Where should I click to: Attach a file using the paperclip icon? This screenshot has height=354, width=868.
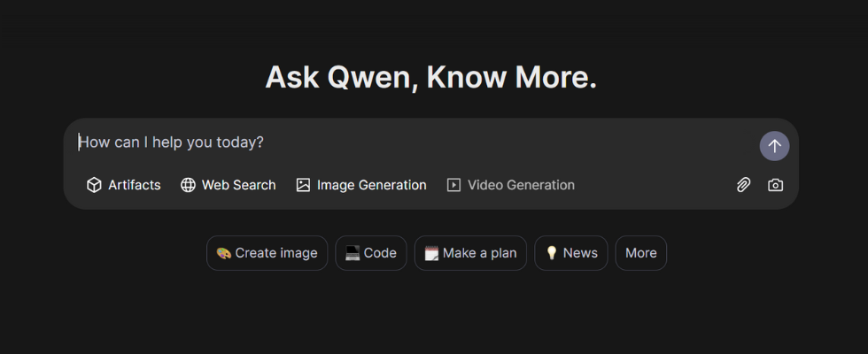coord(743,185)
